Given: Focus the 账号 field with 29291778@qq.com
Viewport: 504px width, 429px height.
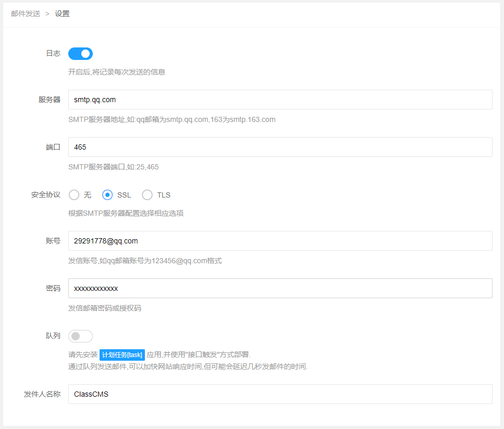Looking at the screenshot, I should 280,241.
